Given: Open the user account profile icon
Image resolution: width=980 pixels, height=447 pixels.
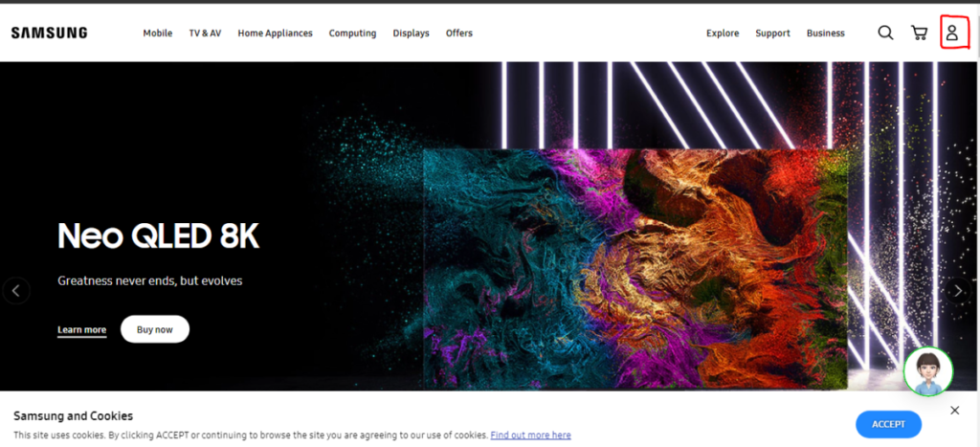Looking at the screenshot, I should coord(952,33).
